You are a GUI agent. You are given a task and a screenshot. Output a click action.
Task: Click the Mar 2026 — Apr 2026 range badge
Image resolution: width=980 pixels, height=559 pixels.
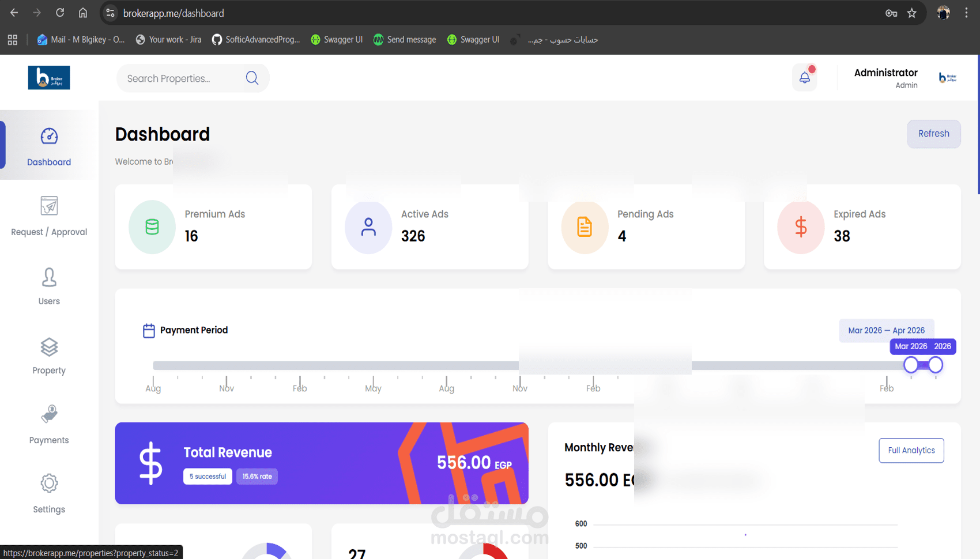point(886,331)
